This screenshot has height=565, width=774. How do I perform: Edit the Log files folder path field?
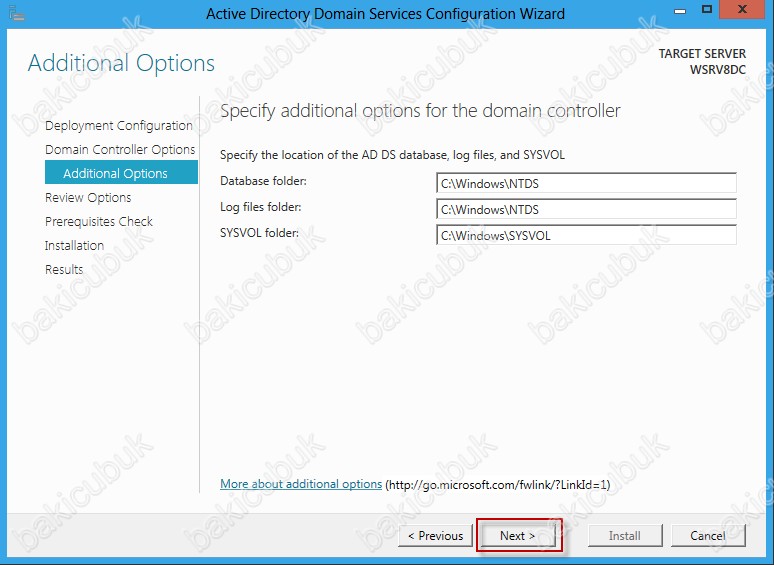(x=586, y=209)
